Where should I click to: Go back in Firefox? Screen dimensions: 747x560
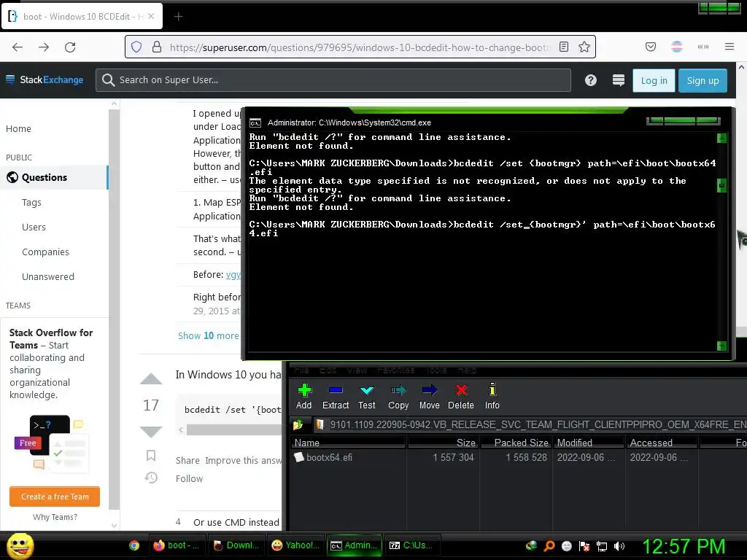point(18,47)
